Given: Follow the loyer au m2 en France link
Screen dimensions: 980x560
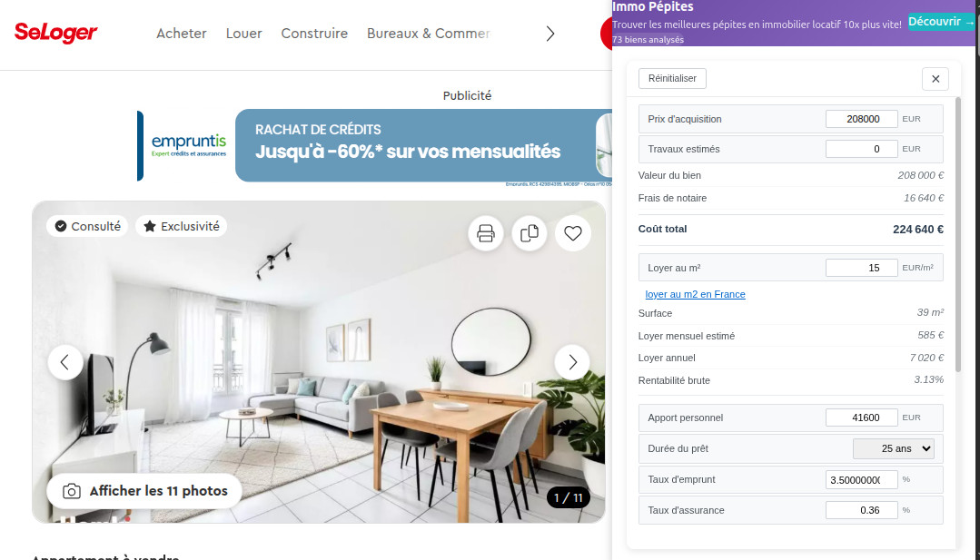Looking at the screenshot, I should [695, 294].
